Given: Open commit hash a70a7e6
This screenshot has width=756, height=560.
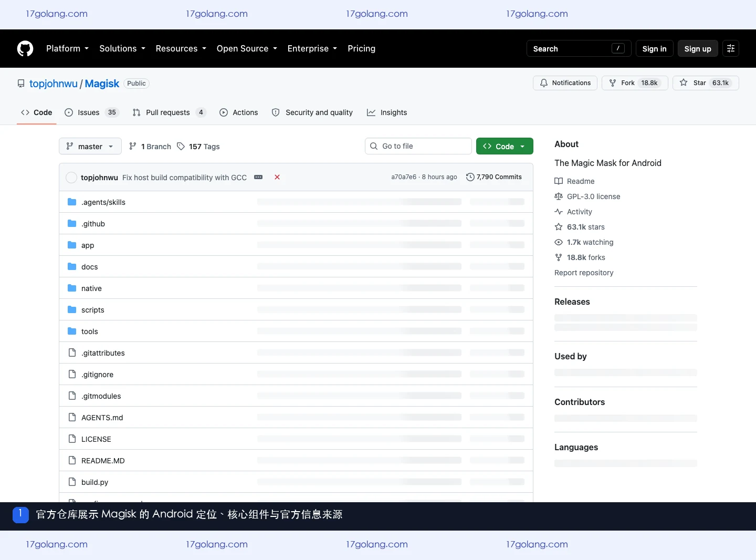Looking at the screenshot, I should (x=404, y=177).
